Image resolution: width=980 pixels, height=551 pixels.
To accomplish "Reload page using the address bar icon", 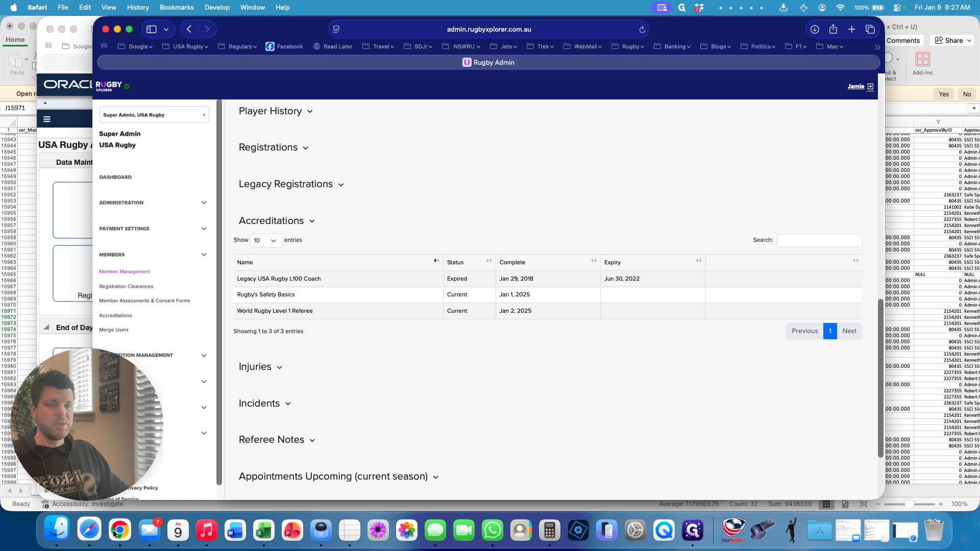I will tap(642, 30).
